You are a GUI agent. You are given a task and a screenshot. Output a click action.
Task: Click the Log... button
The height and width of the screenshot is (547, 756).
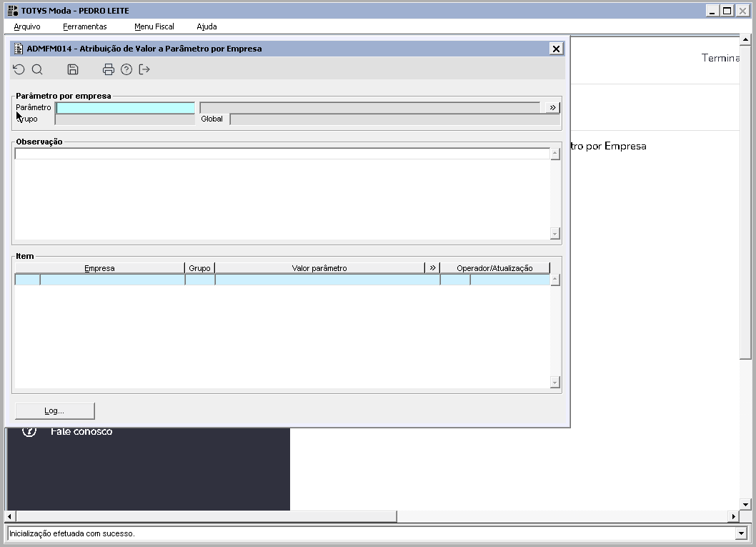point(55,411)
